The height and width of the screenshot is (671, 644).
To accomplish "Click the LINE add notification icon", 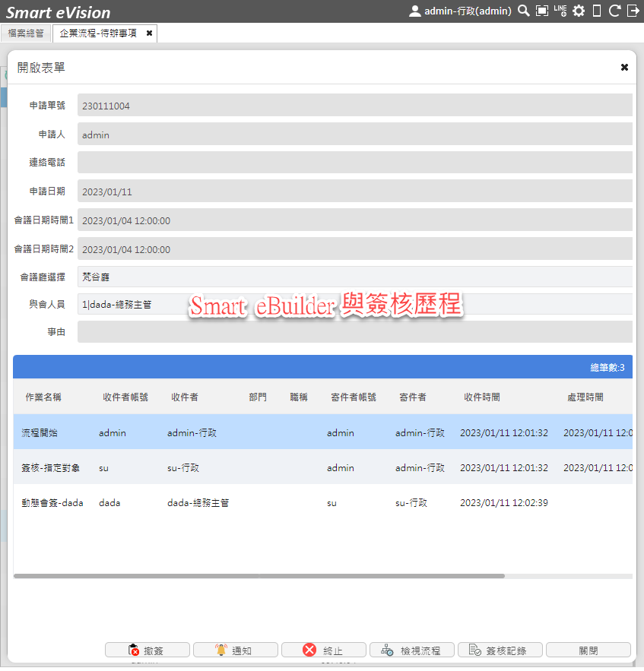I will (x=560, y=11).
